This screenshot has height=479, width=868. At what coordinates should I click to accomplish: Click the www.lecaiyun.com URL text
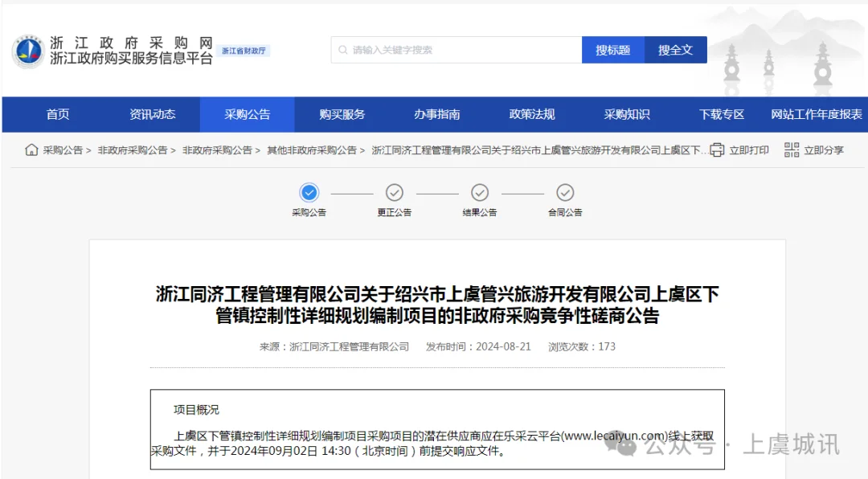click(614, 436)
